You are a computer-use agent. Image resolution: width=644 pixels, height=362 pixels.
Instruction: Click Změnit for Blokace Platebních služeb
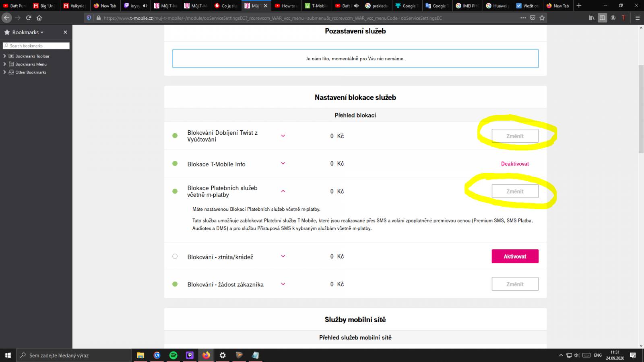515,191
